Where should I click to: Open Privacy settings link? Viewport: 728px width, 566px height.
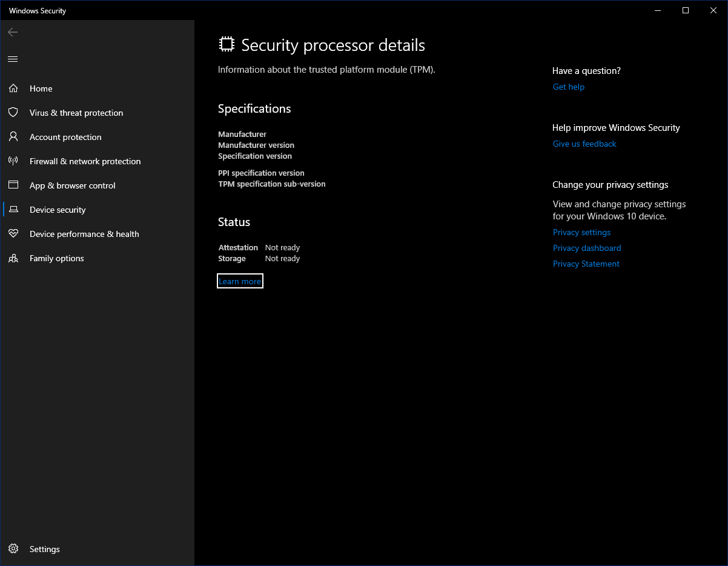click(581, 232)
